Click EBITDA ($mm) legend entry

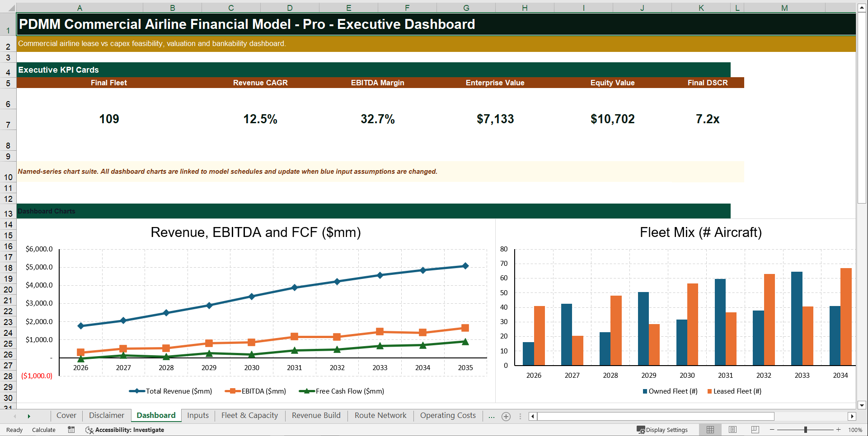pyautogui.click(x=255, y=391)
